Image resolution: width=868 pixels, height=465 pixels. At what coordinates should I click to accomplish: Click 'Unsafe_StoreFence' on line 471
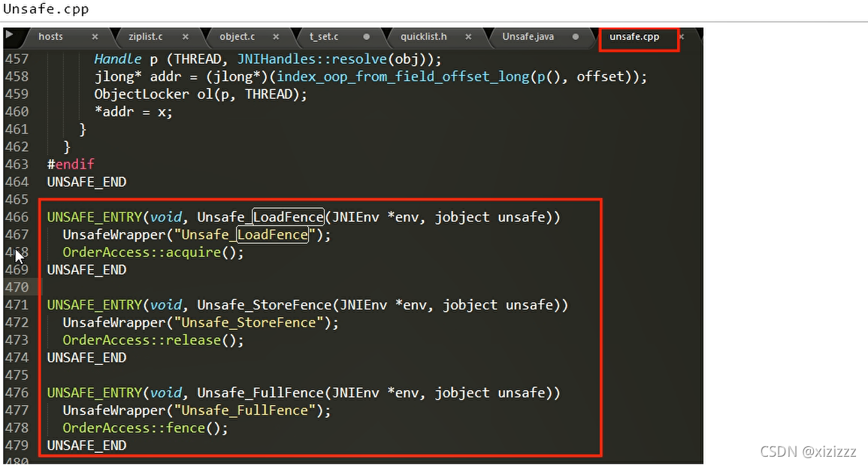(x=265, y=305)
